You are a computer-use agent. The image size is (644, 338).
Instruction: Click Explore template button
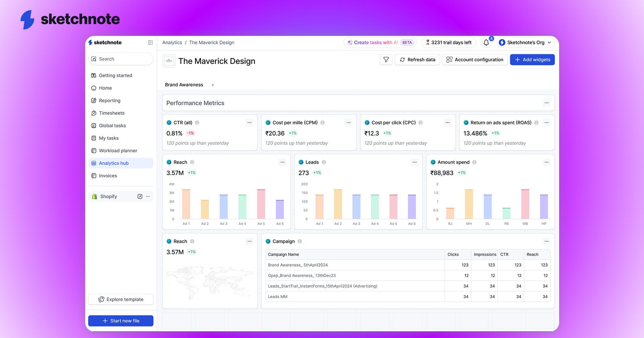121,299
